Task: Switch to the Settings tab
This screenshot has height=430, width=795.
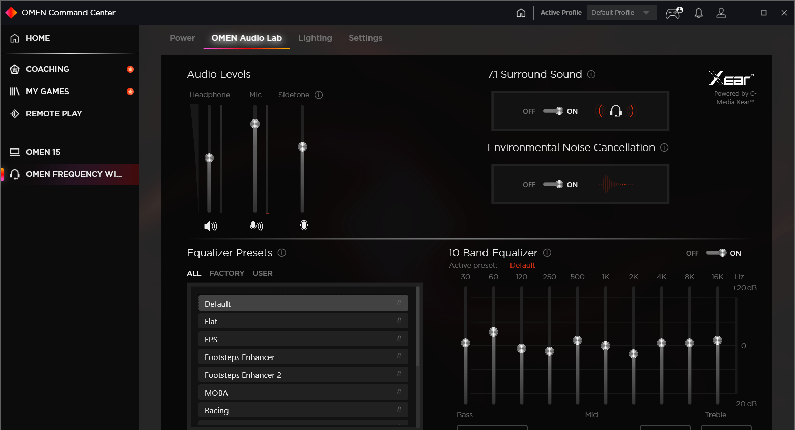Action: 365,38
